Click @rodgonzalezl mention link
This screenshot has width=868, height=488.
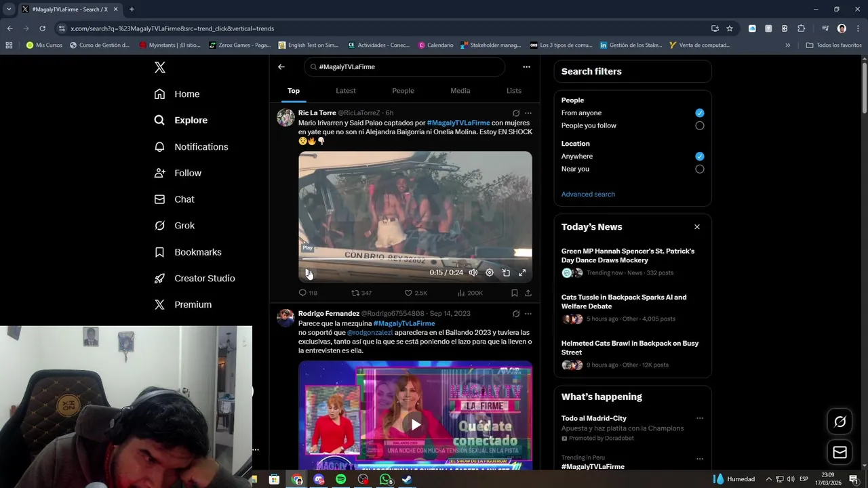point(370,333)
